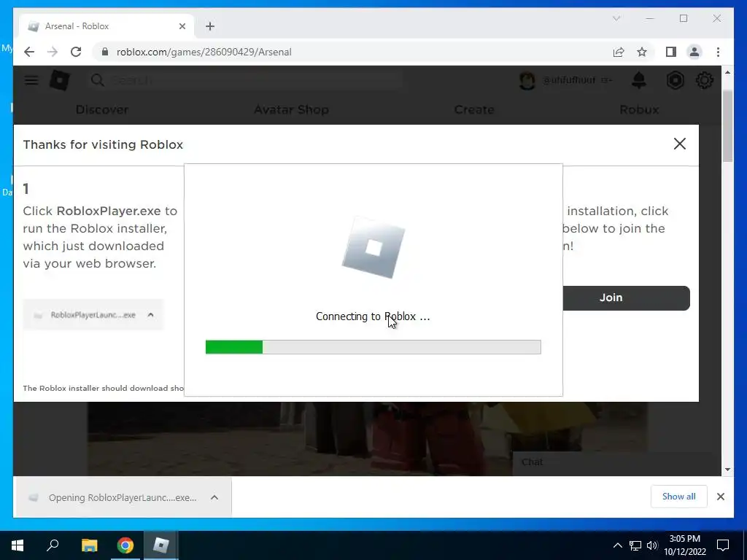This screenshot has height=560, width=747.
Task: Go back with the browser back arrow
Action: coord(29,52)
